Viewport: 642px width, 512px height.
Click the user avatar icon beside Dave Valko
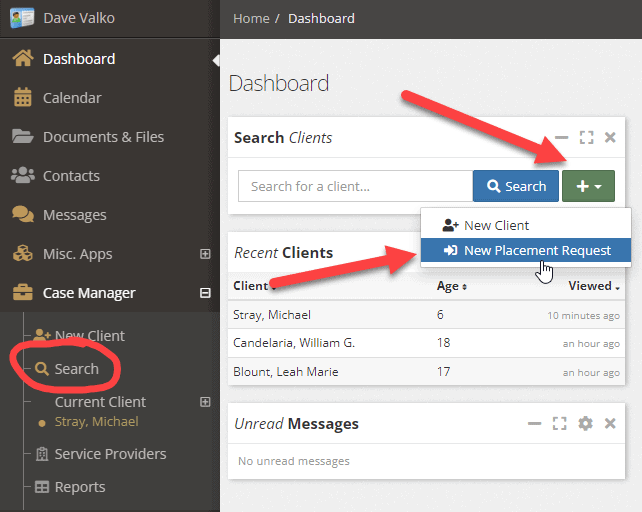(22, 18)
